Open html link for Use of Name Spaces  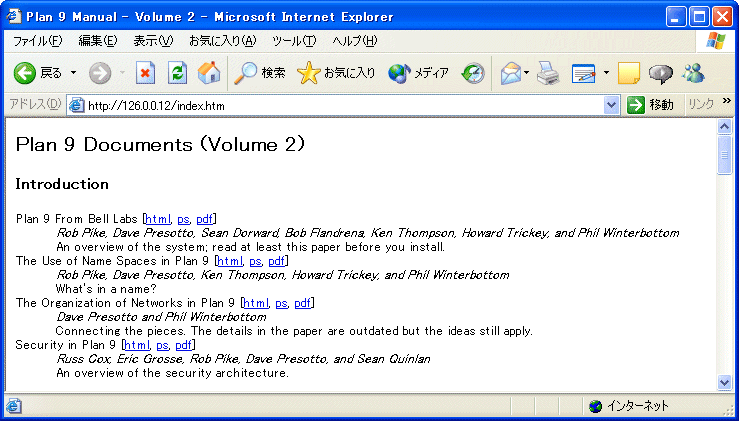coord(230,261)
